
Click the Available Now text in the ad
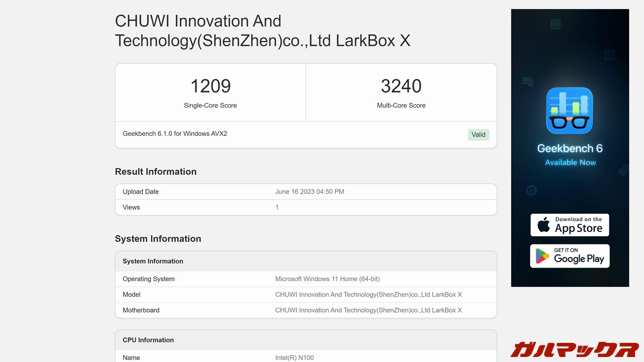(570, 162)
